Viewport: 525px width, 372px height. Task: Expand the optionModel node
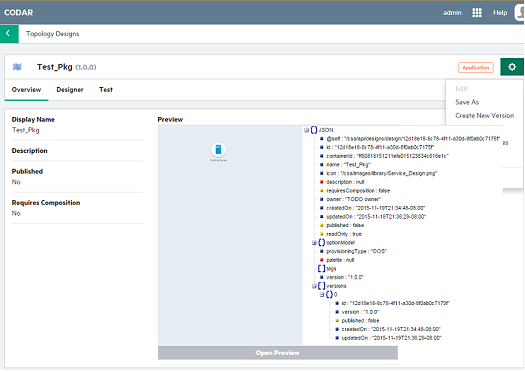pos(314,243)
